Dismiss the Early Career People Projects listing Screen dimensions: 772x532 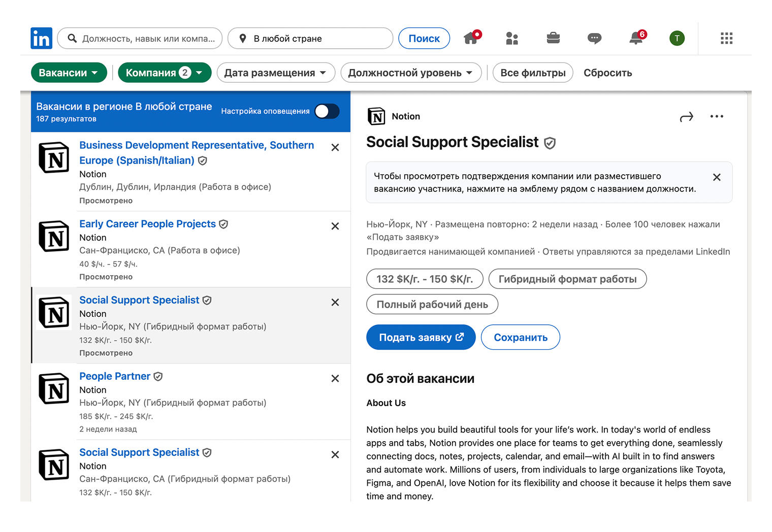pos(335,226)
